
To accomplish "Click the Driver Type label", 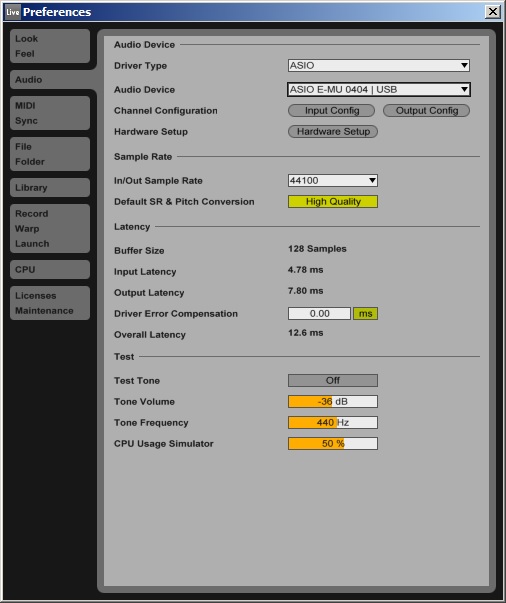I will pos(140,66).
